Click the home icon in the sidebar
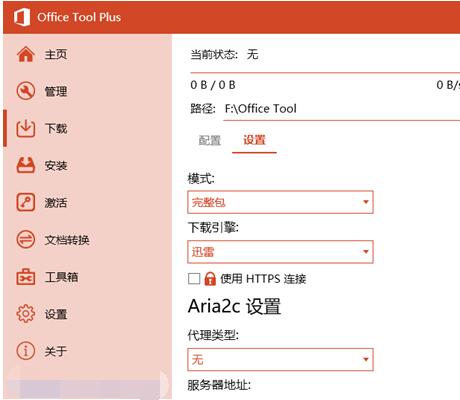The image size is (460, 400). pyautogui.click(x=26, y=54)
